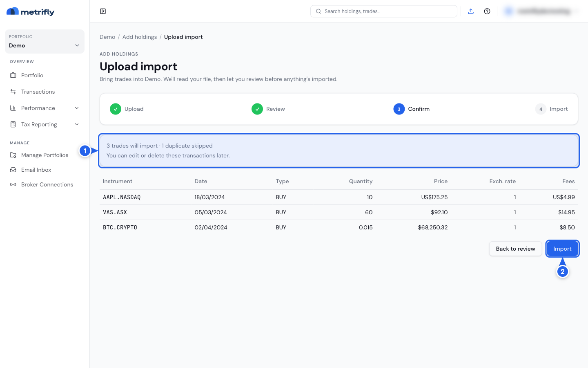
Task: Click the Instrument column header
Action: click(x=118, y=181)
